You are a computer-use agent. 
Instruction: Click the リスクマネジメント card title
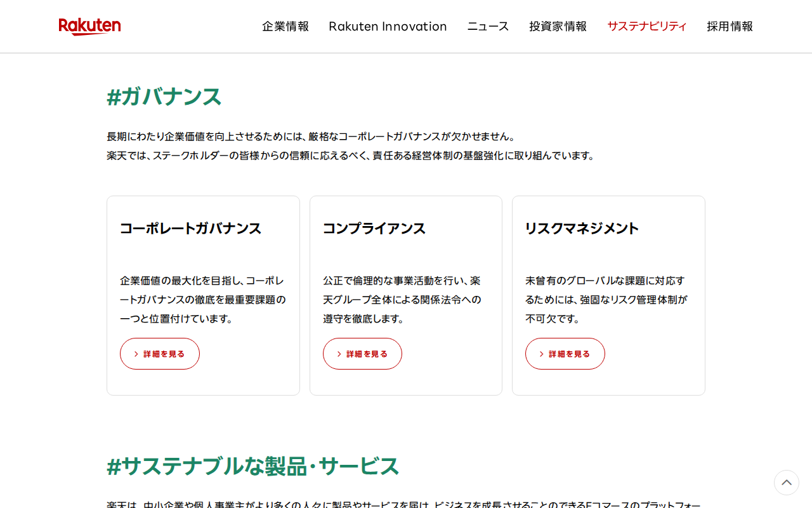[x=582, y=229]
